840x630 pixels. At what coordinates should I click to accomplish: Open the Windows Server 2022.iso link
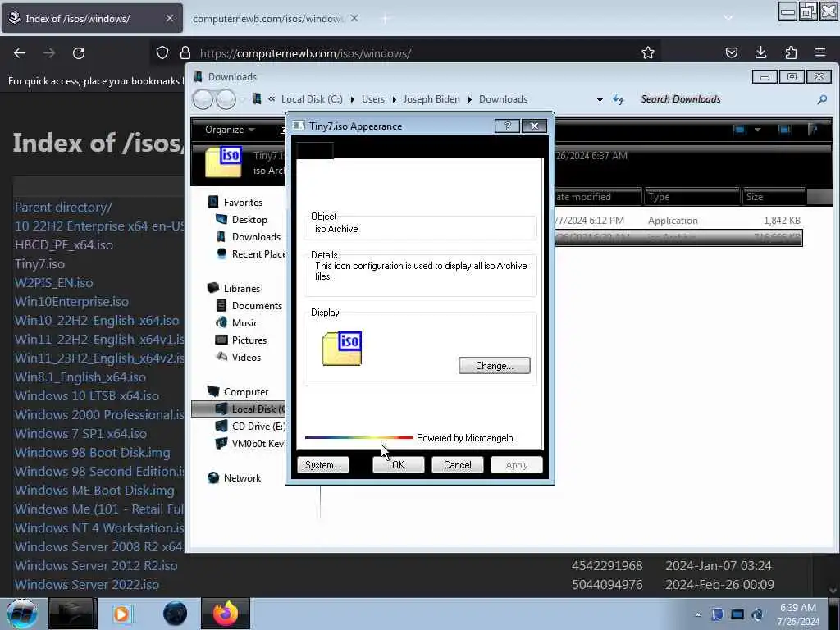click(87, 584)
